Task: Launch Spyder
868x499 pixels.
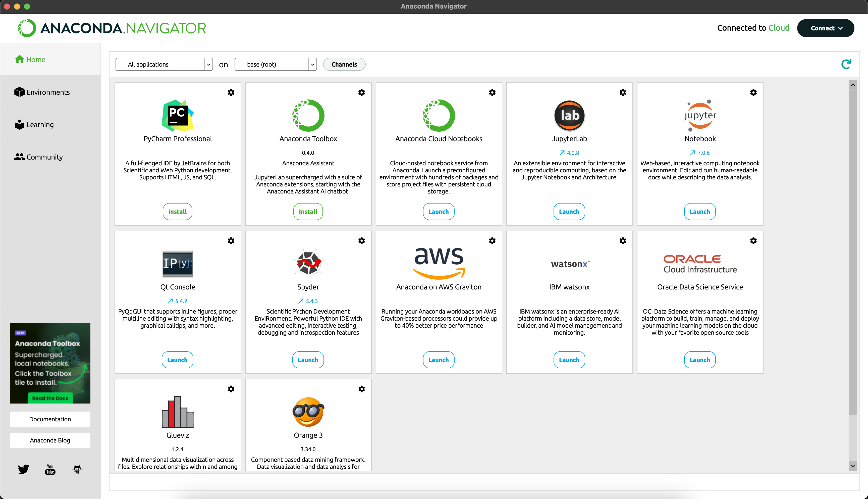Action: (308, 360)
